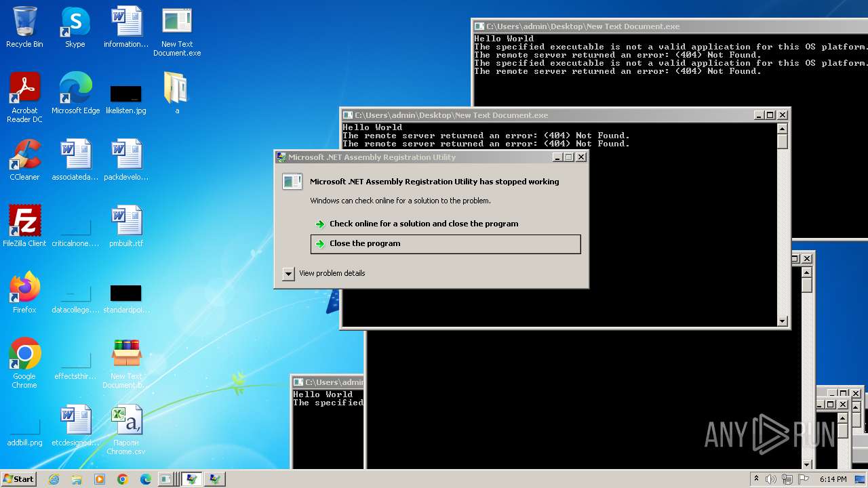868x488 pixels.
Task: Open the 6:14 PM clock
Action: 833,479
